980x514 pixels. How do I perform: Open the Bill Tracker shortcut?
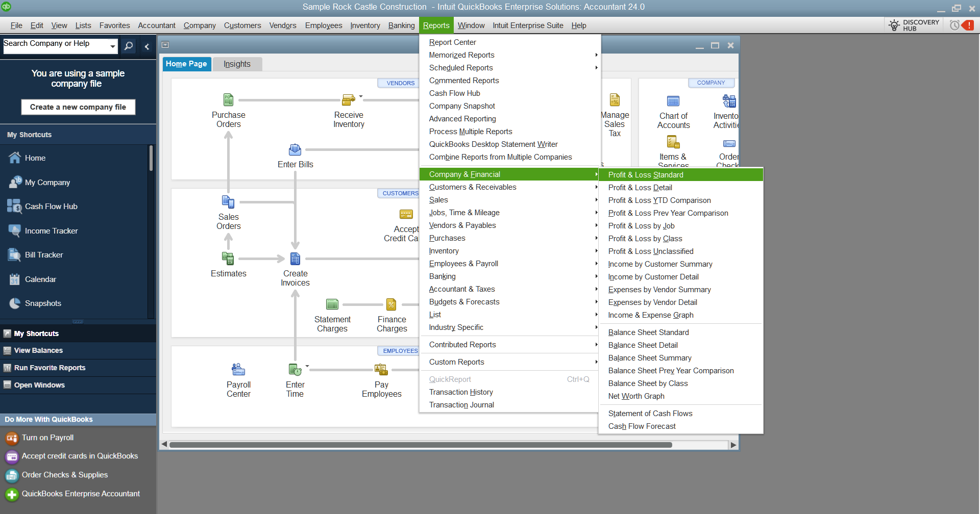tap(44, 254)
